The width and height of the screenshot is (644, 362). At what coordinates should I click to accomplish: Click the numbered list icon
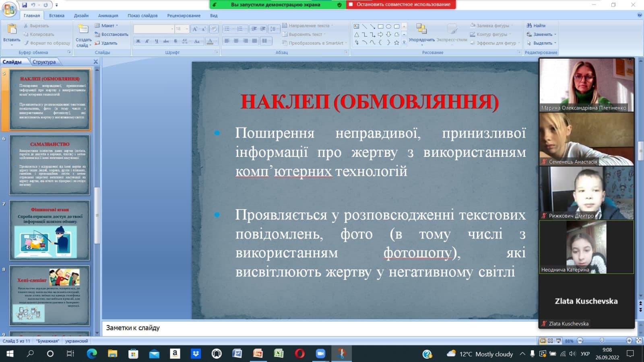point(241,29)
